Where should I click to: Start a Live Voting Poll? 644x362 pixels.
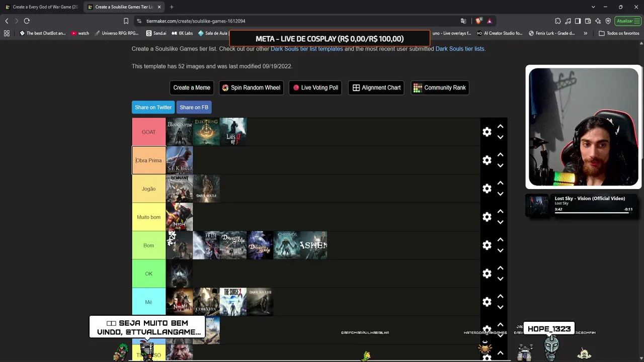315,87
